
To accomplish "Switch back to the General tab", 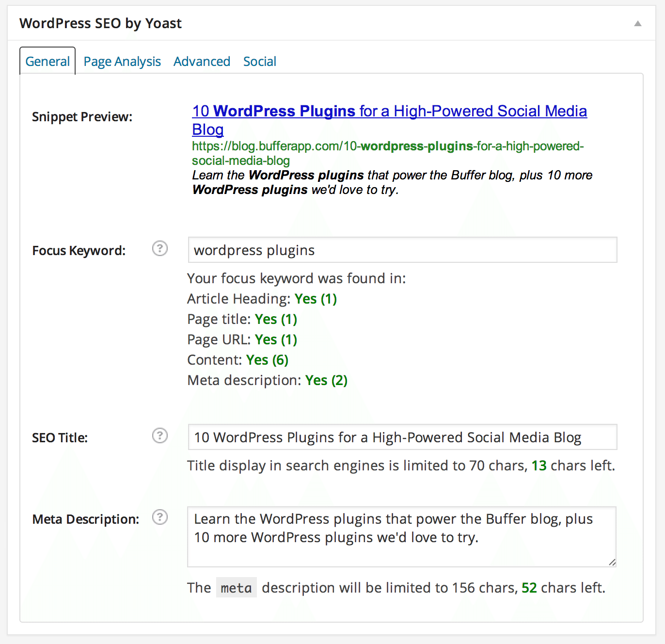I will [x=47, y=61].
